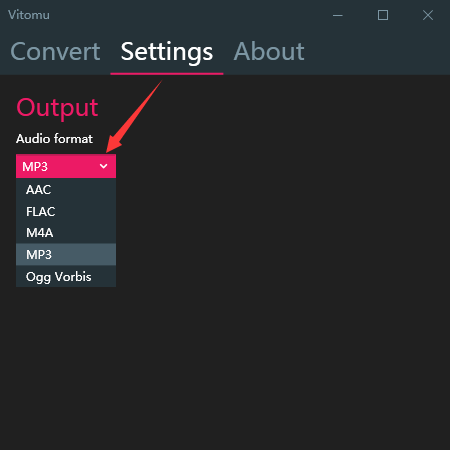Click blank title bar area beside Vitomu
The width and height of the screenshot is (450, 450).
(x=187, y=15)
